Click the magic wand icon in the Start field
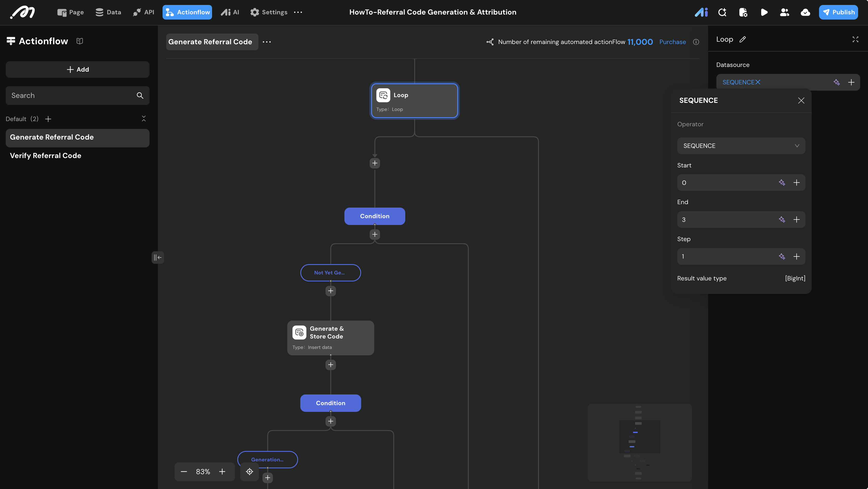This screenshot has height=489, width=868. point(782,183)
